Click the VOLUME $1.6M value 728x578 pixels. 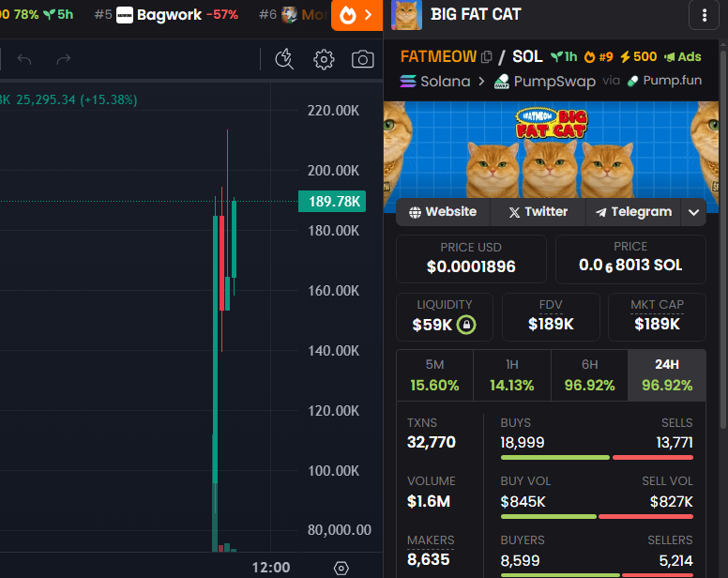tap(429, 501)
